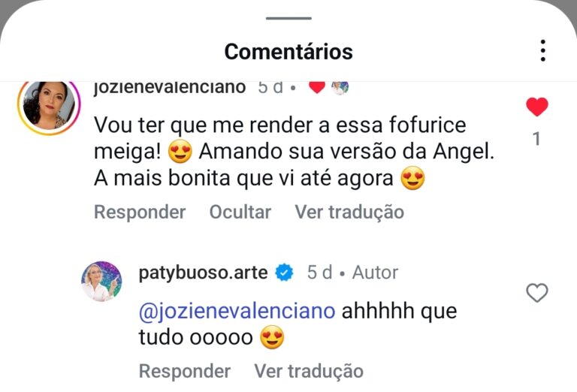Open the patybuoso.arte username link
577x392 pixels.
pyautogui.click(x=204, y=273)
